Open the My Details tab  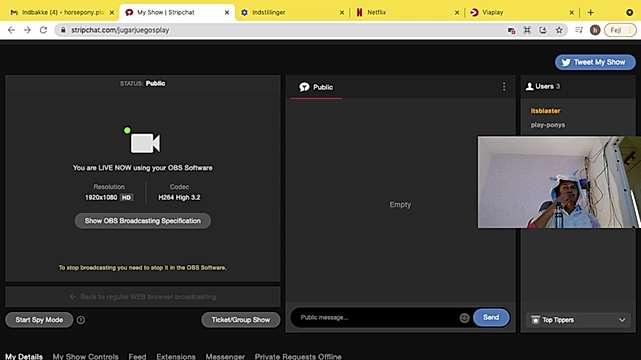click(24, 356)
